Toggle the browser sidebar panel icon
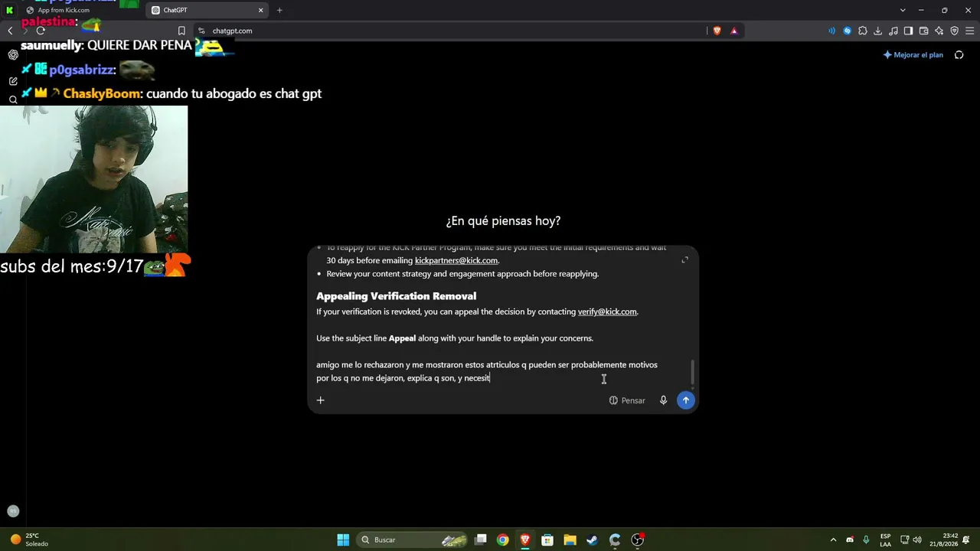Viewport: 980px width, 551px height. pos(909,31)
